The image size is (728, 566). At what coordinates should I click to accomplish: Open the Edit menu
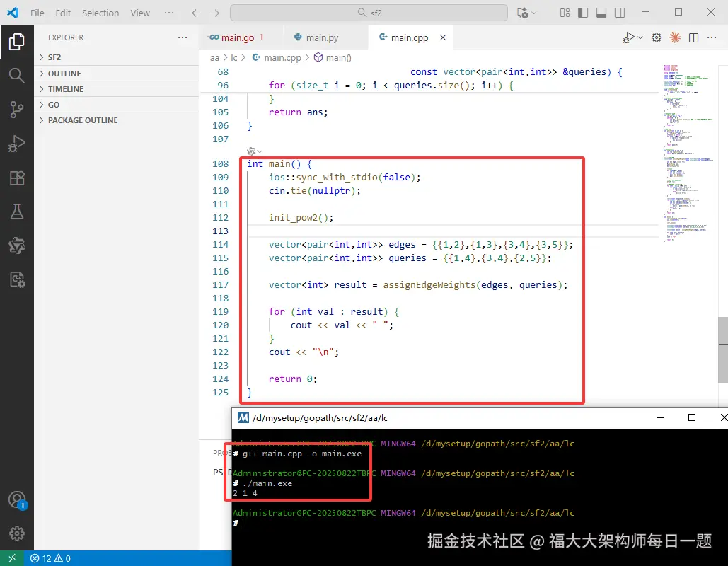pyautogui.click(x=63, y=13)
